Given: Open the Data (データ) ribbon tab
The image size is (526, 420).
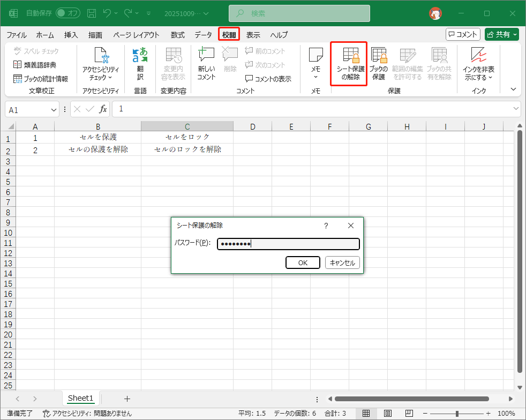Looking at the screenshot, I should pyautogui.click(x=203, y=35).
